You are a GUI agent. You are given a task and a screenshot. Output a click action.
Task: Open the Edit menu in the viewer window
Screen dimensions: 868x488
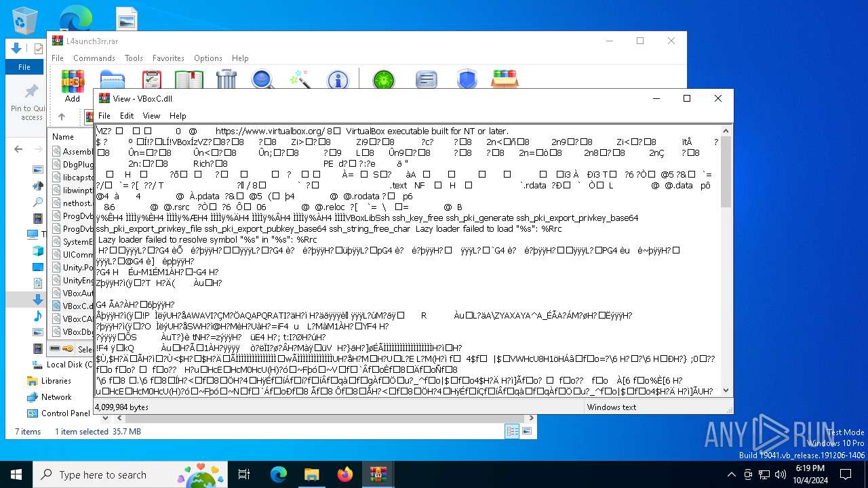pyautogui.click(x=127, y=116)
